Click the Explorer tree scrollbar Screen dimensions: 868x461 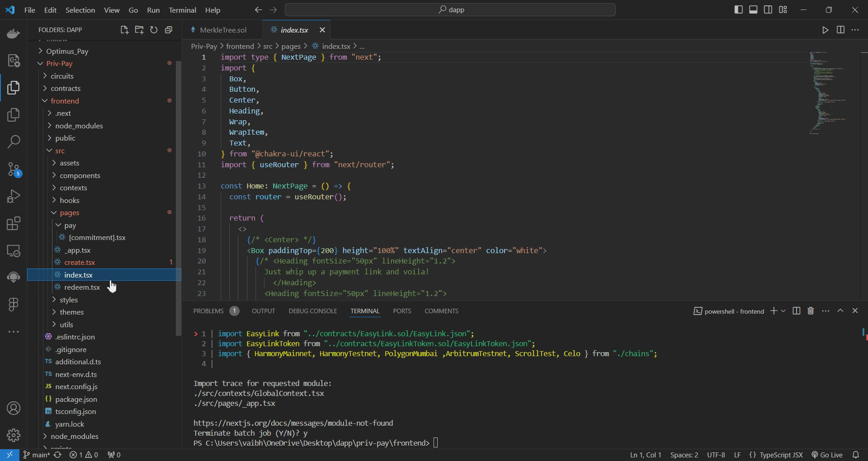pyautogui.click(x=178, y=199)
